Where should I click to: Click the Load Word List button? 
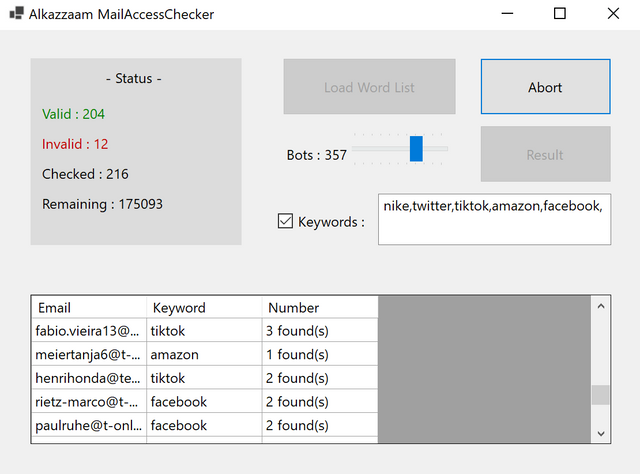pos(369,87)
